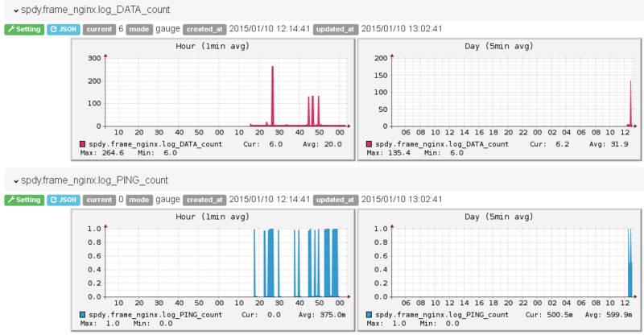Viewport: 644px width, 335px height.
Task: Click the spdy.frame_nginx.log_DATA_count heading title
Action: click(x=95, y=10)
